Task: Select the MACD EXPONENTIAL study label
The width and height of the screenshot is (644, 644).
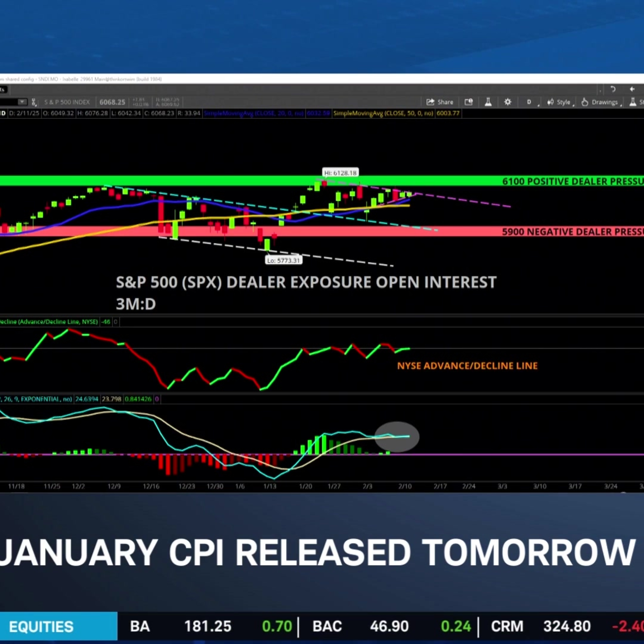Action: (36, 399)
